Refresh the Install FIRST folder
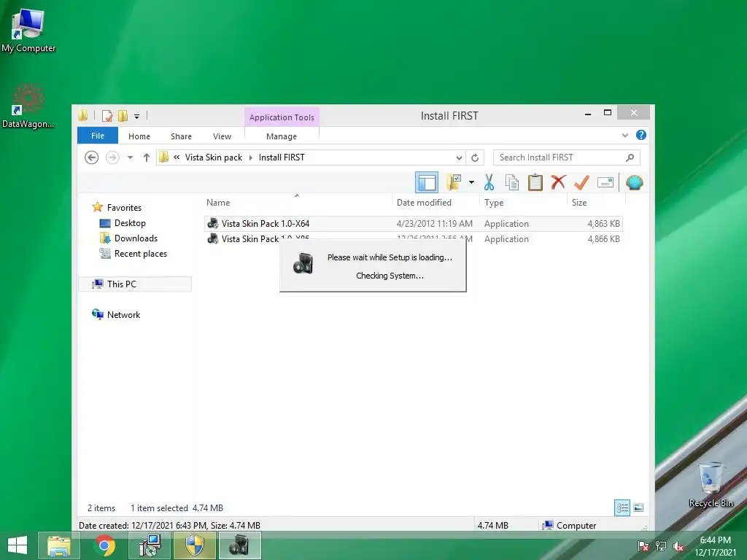 (475, 157)
